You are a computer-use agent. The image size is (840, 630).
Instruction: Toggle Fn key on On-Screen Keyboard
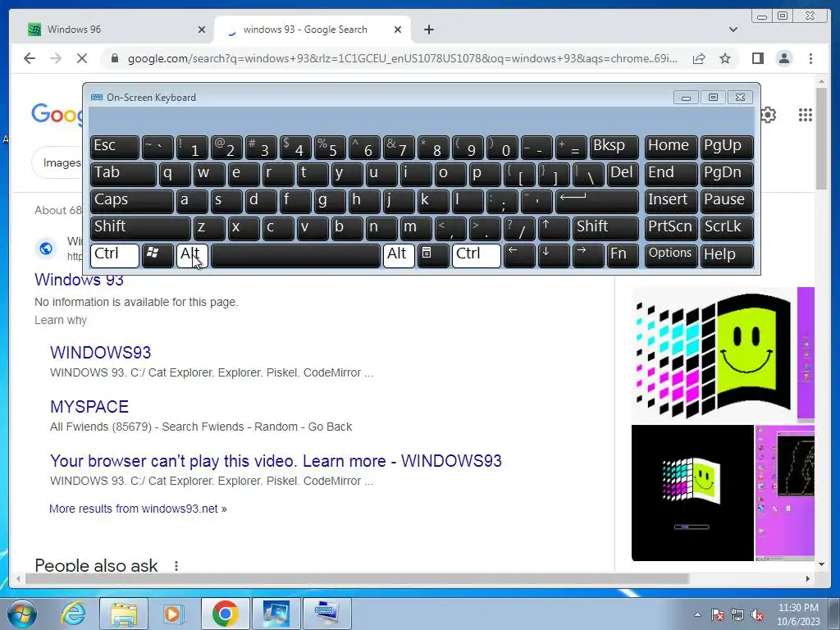[623, 255]
